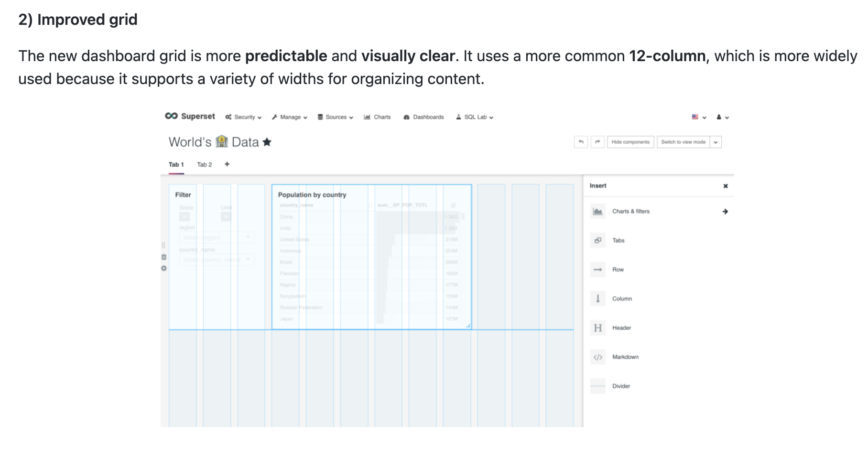Select the Markdown insert icon
The height and width of the screenshot is (451, 868).
pyautogui.click(x=597, y=357)
